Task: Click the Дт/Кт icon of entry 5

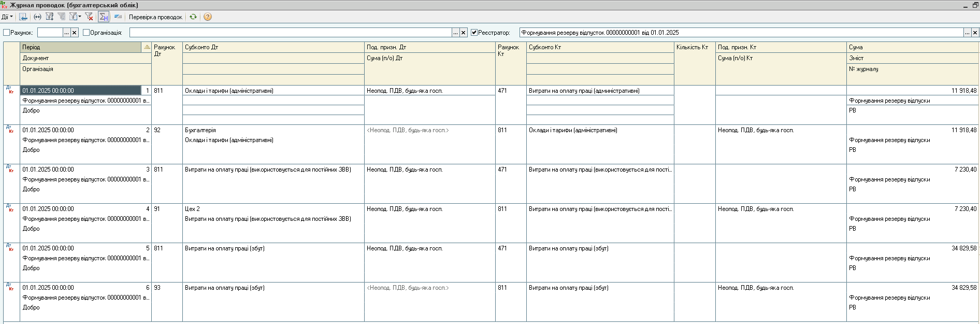Action: point(10,248)
